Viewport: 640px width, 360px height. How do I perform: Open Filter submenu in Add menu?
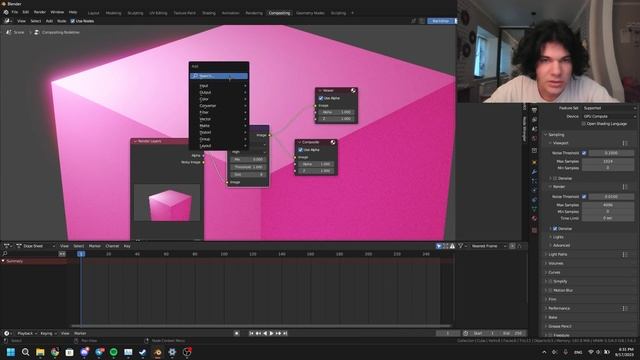219,112
